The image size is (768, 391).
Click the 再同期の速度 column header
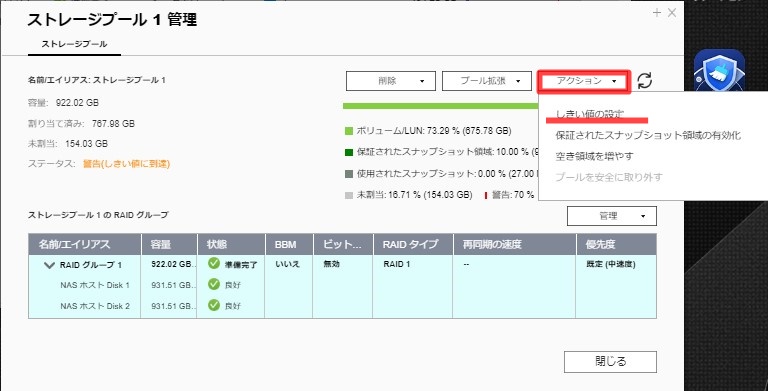(x=514, y=244)
